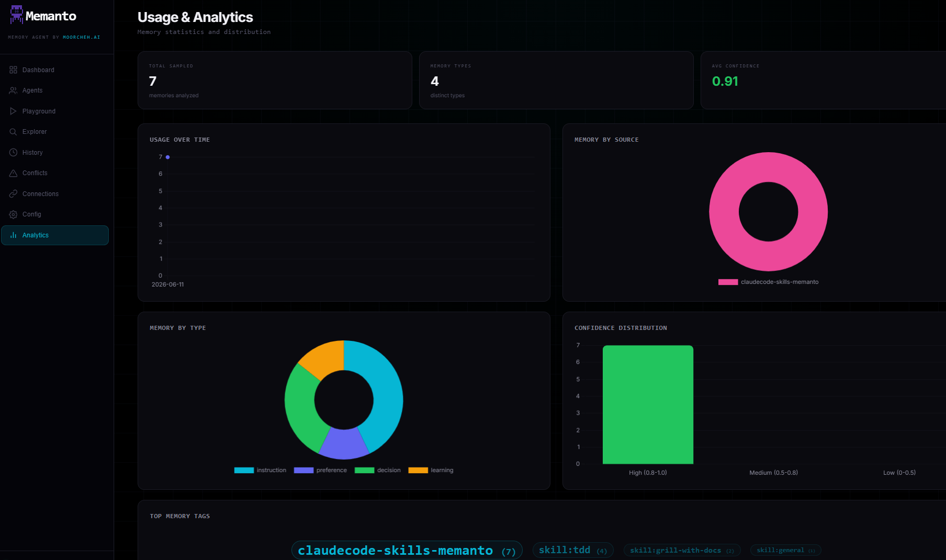Click the Memory Types value 4
946x560 pixels.
[435, 81]
